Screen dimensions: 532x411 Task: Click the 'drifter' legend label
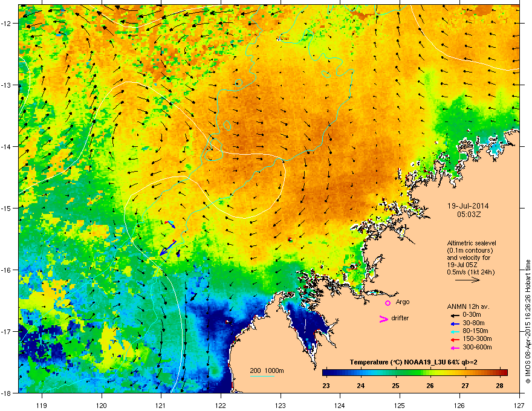(400, 318)
